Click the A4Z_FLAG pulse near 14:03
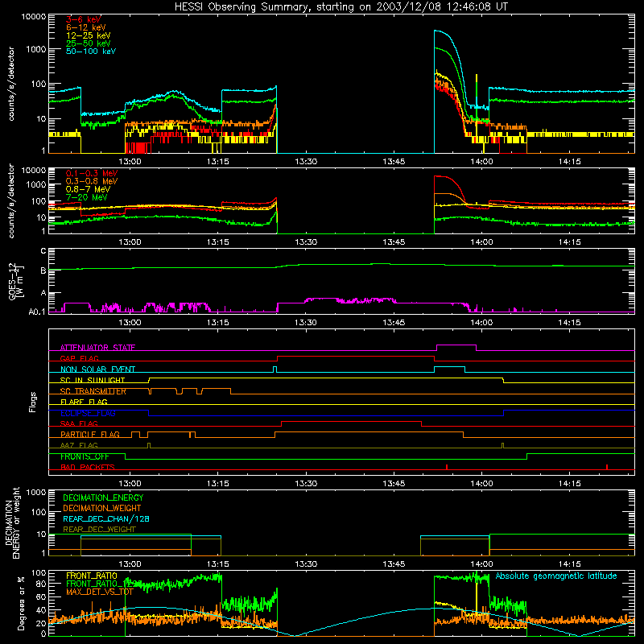Screen dimensions: 644x644 pos(502,445)
